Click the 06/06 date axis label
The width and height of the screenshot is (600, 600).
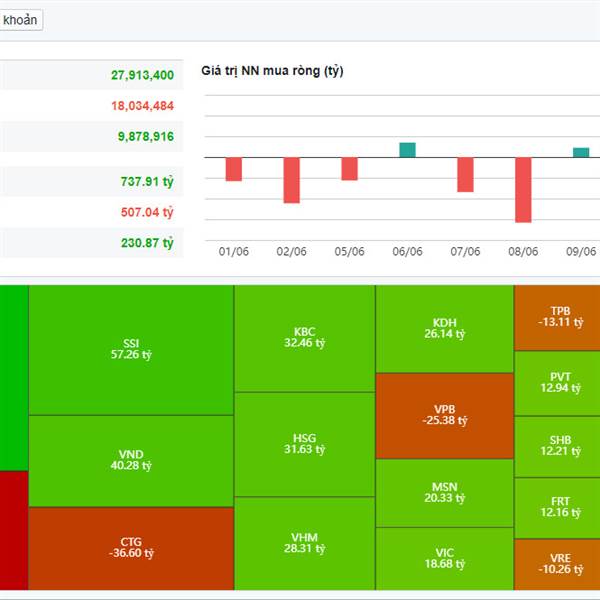[408, 251]
